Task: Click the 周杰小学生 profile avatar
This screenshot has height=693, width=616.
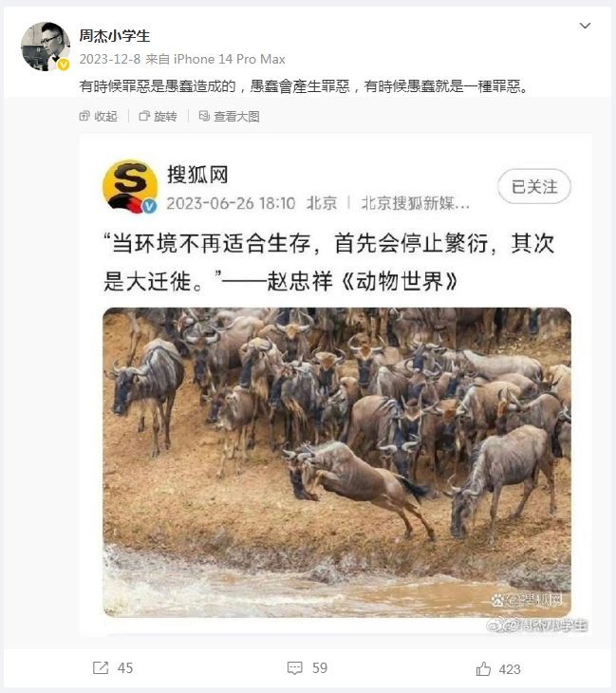Action: tap(46, 47)
